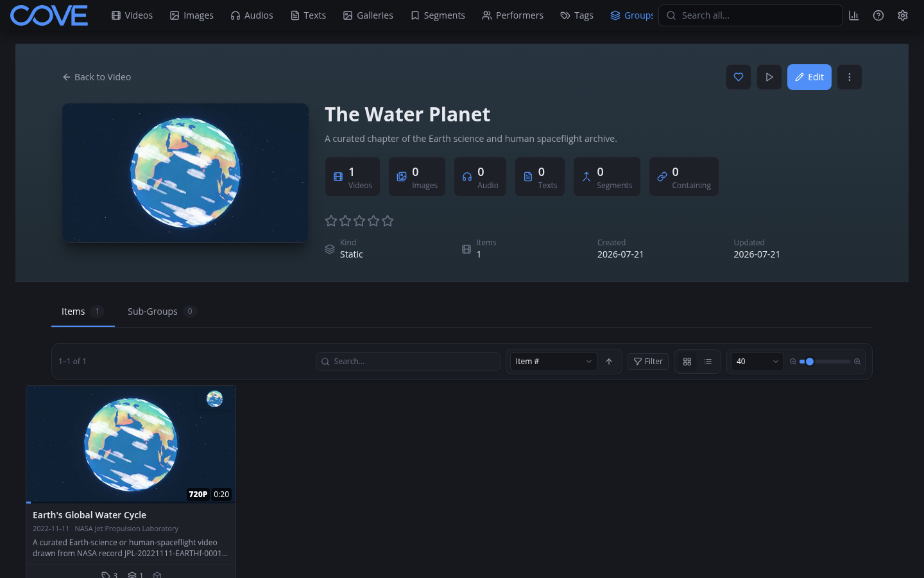
Task: Adjust the card size slider
Action: click(x=825, y=362)
